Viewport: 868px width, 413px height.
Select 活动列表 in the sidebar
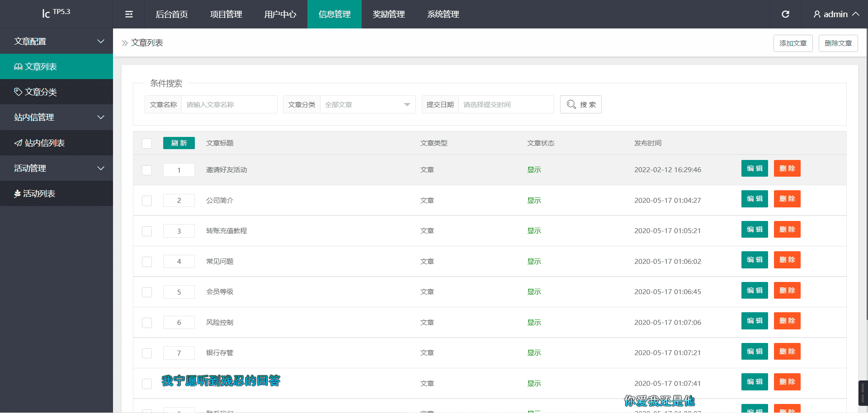[57, 194]
